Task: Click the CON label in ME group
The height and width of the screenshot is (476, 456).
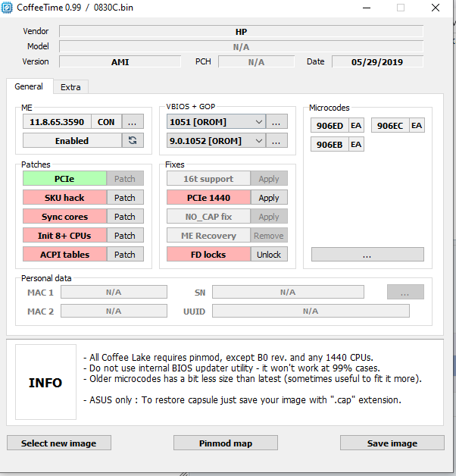Action: click(106, 122)
